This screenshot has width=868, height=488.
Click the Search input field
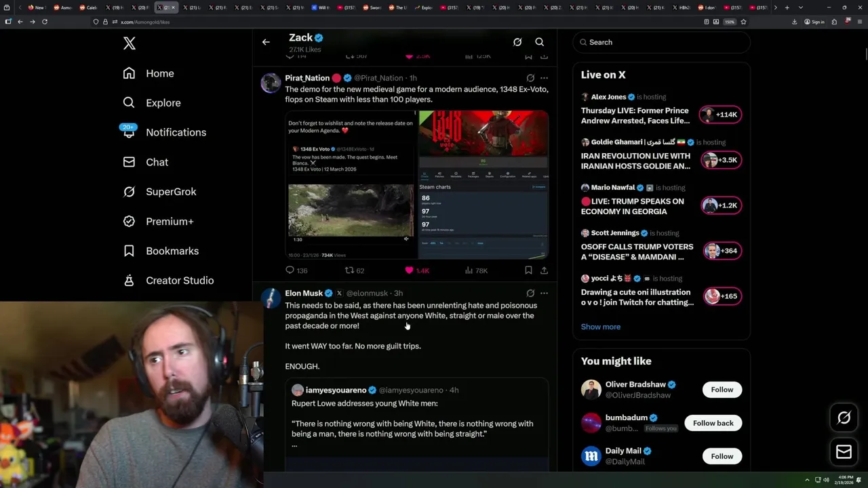(662, 42)
